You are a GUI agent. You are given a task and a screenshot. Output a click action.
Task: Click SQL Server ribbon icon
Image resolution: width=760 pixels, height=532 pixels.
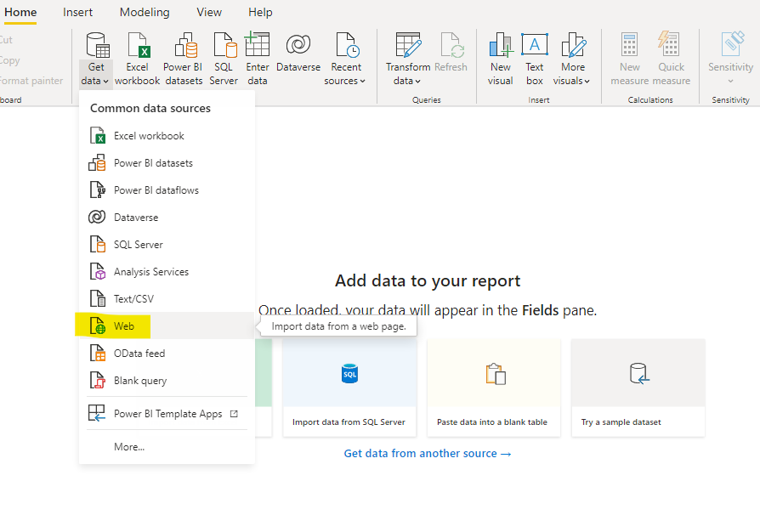tap(225, 45)
